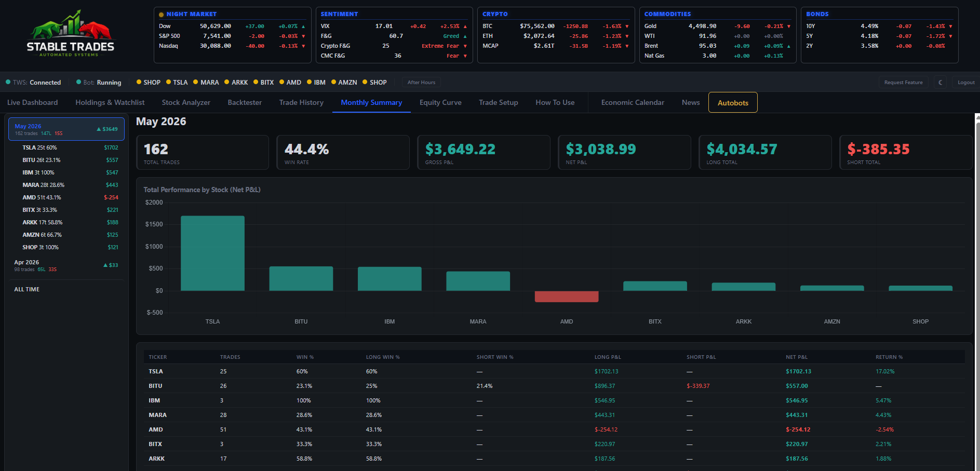Expand the Apr 2026 month in sidebar
Image resolution: width=980 pixels, height=471 pixels.
tap(66, 265)
